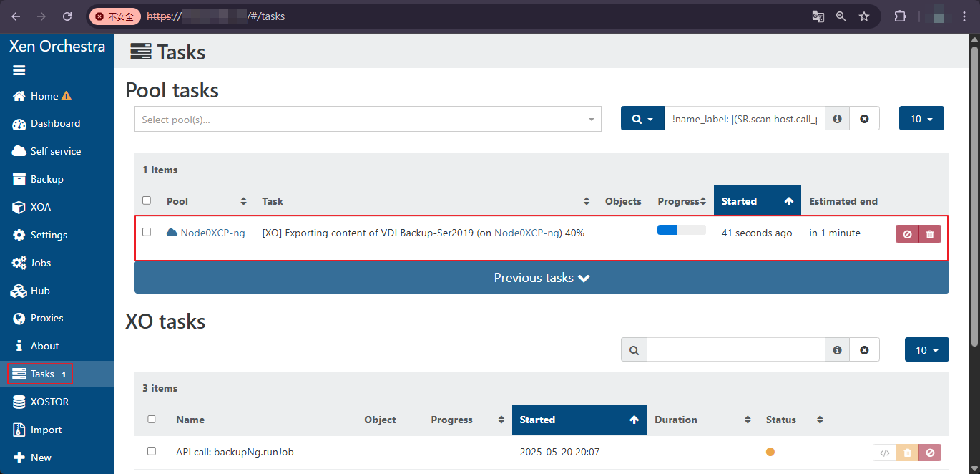Change XO tasks items per page
The height and width of the screenshot is (474, 980).
coord(927,350)
